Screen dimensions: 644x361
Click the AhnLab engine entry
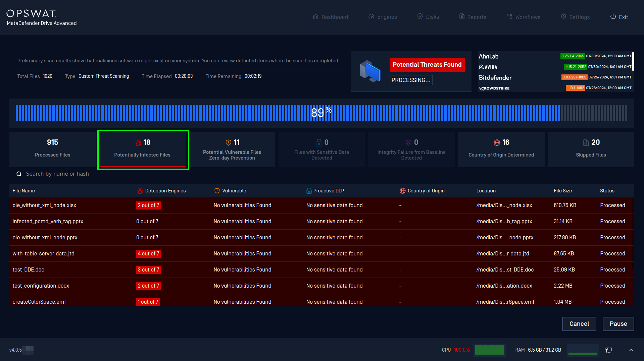(555, 56)
